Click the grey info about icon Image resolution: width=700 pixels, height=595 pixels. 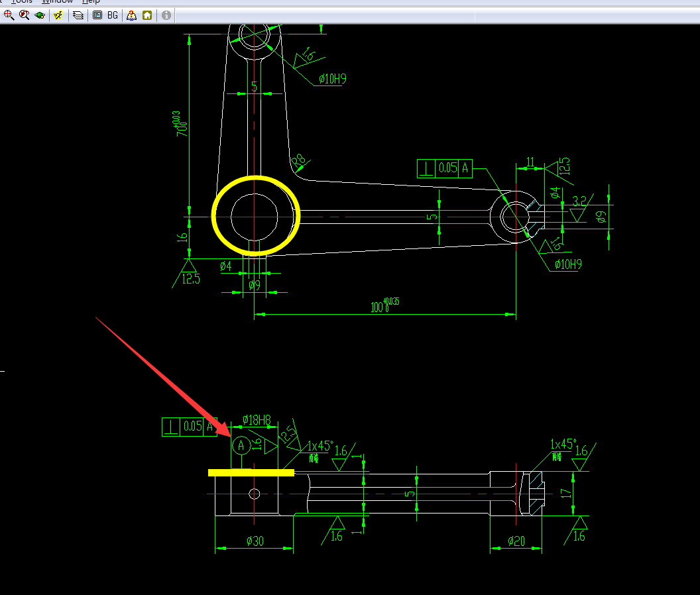coord(166,15)
